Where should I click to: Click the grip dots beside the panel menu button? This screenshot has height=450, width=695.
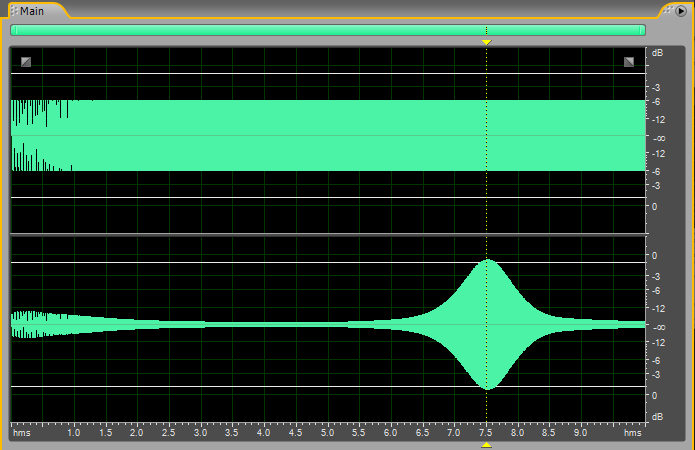668,10
